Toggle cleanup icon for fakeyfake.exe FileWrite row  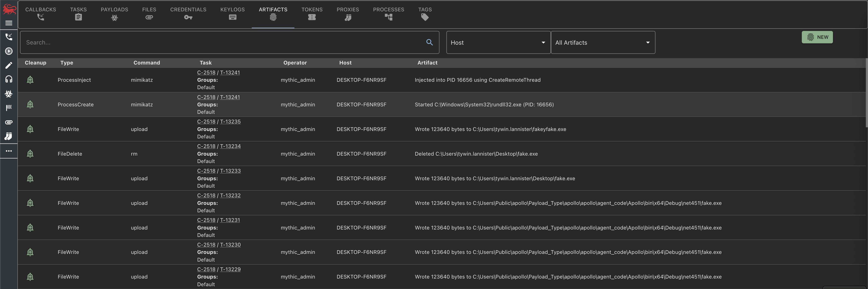[30, 129]
